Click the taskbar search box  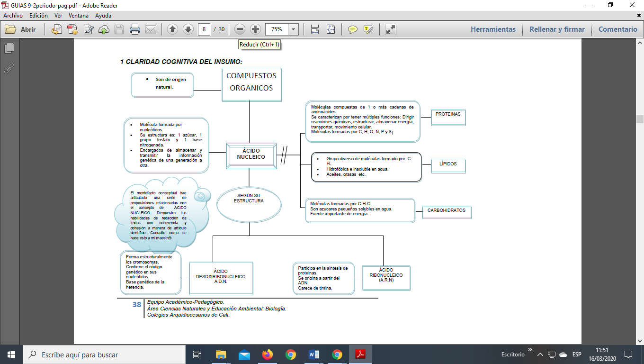[x=104, y=355]
